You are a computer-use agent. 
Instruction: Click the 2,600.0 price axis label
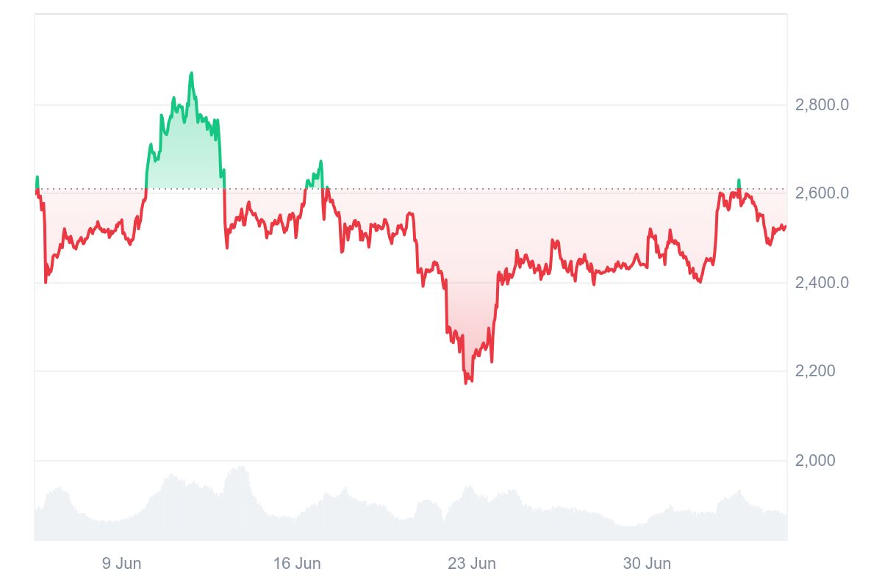pyautogui.click(x=822, y=193)
